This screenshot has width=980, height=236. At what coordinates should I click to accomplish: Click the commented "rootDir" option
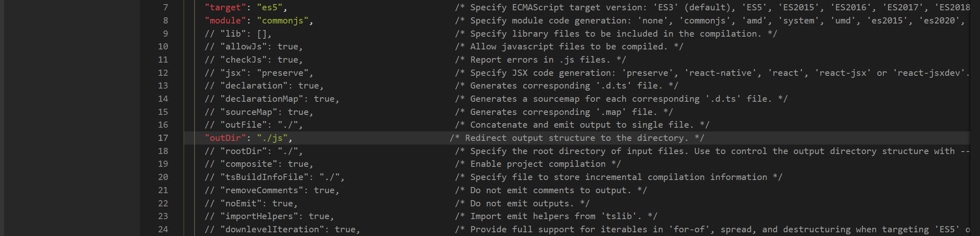[254, 151]
